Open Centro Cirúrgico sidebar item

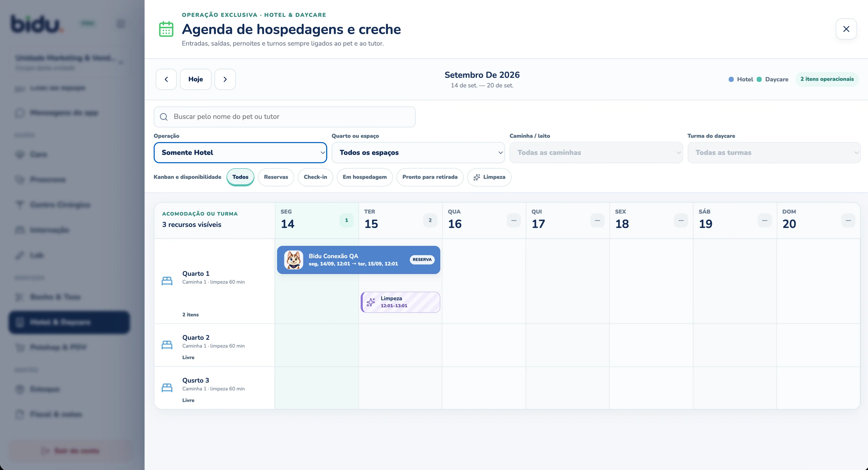[69, 205]
